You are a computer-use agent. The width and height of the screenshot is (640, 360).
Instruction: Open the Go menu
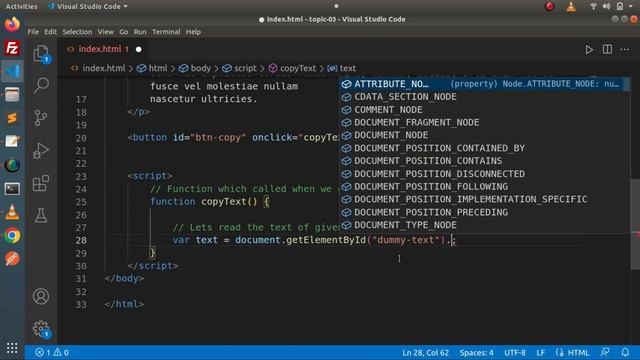[124, 32]
